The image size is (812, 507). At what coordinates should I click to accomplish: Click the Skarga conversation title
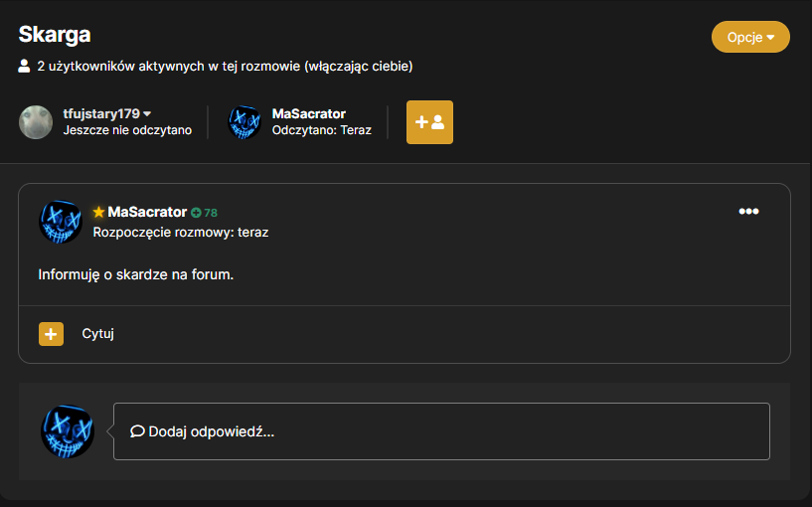click(x=55, y=35)
